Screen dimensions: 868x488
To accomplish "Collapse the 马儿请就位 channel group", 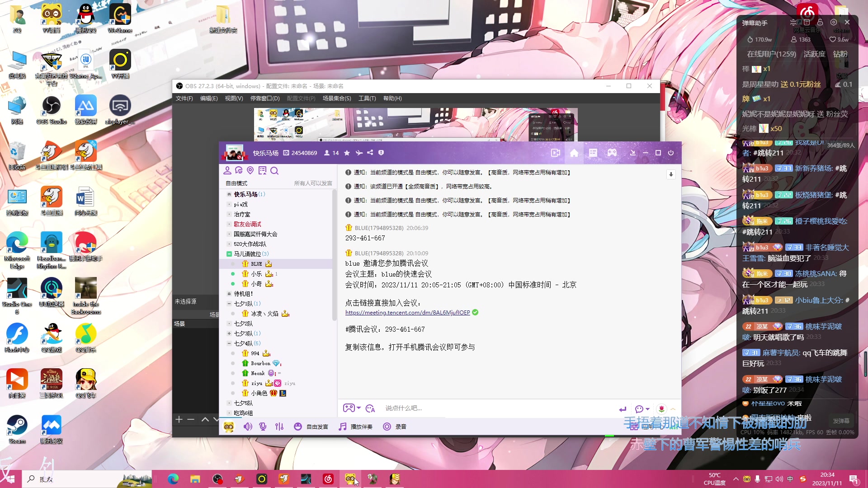I will click(x=229, y=254).
